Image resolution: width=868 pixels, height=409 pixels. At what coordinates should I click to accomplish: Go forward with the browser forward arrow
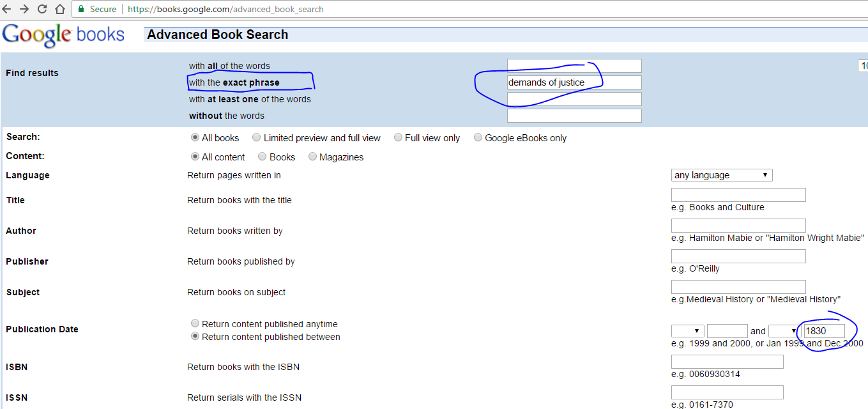(x=24, y=9)
